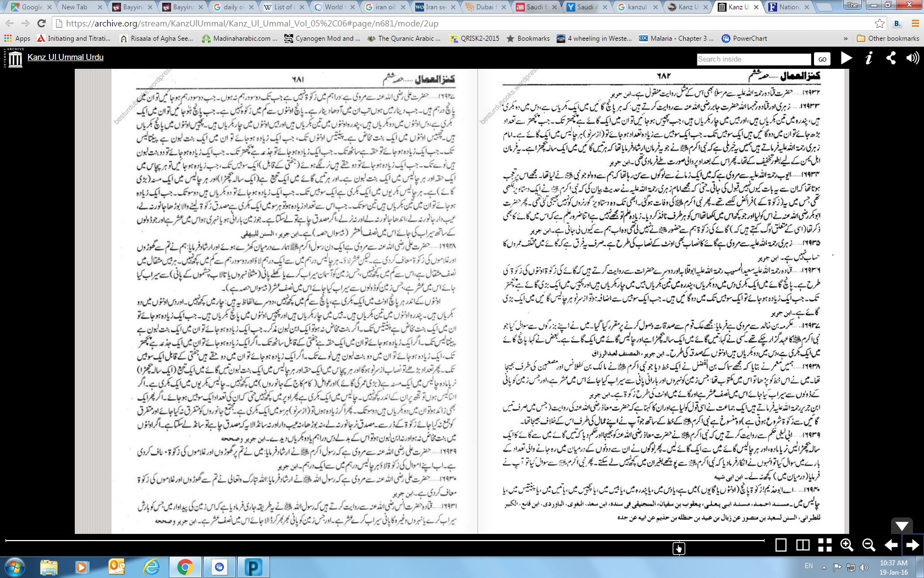Switch to the 'List of' Wikipedia tab
Screen dimensions: 924x578
[283, 7]
